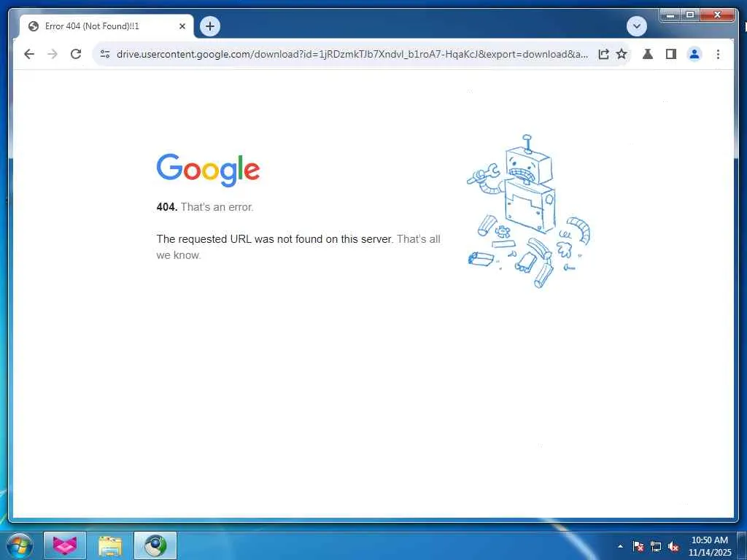Reload the 404 error page

pos(76,54)
